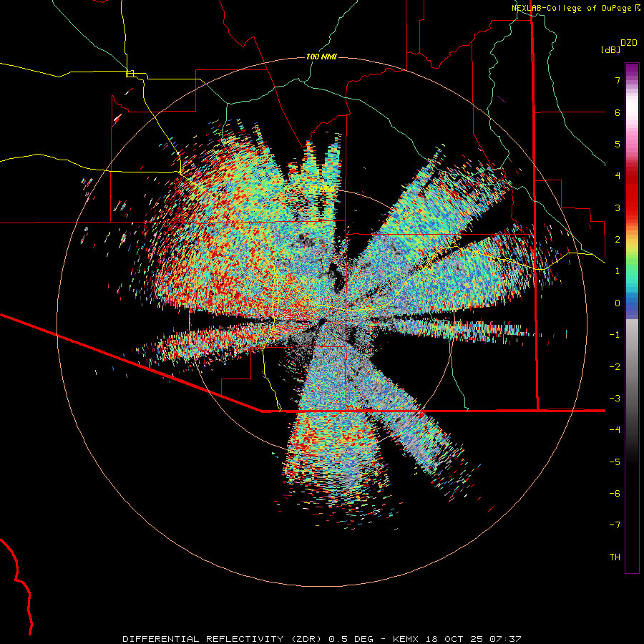The height and width of the screenshot is (644, 644).
Task: Click the scale label 3
Action: [618, 208]
